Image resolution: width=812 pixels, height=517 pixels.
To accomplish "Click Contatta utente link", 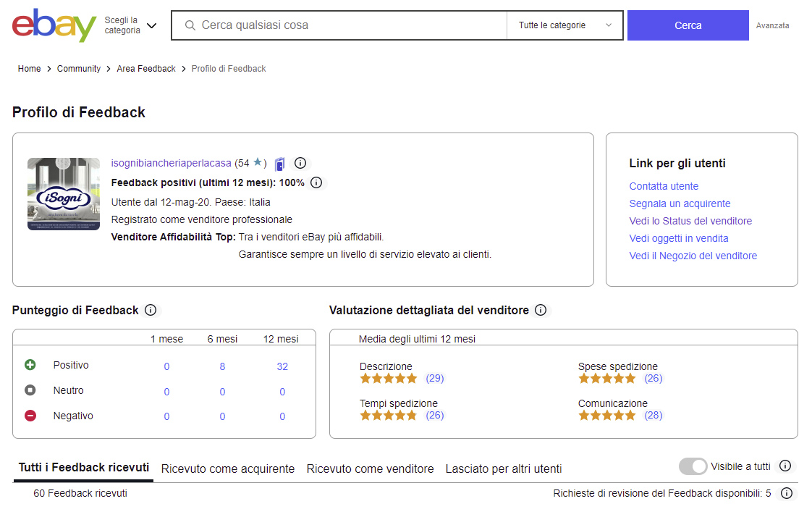I will coord(664,186).
